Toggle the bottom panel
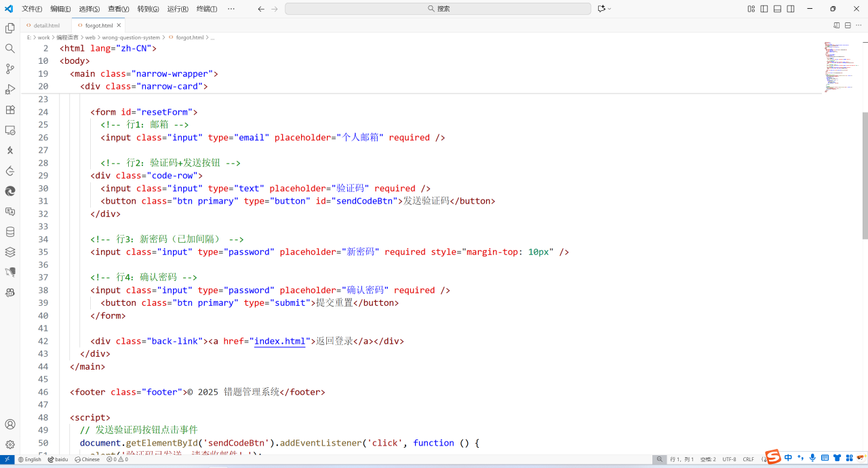 click(778, 9)
